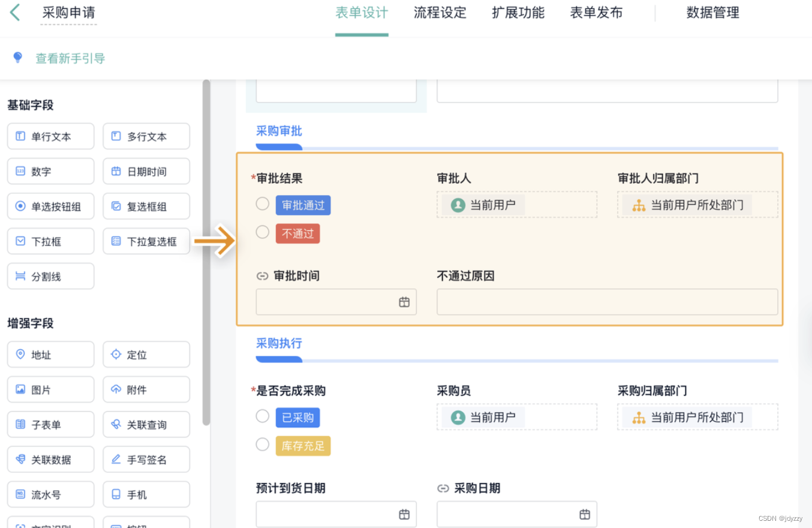Screen dimensions: 812x528
Task: Open the 查看新手引导 link
Action: point(70,58)
